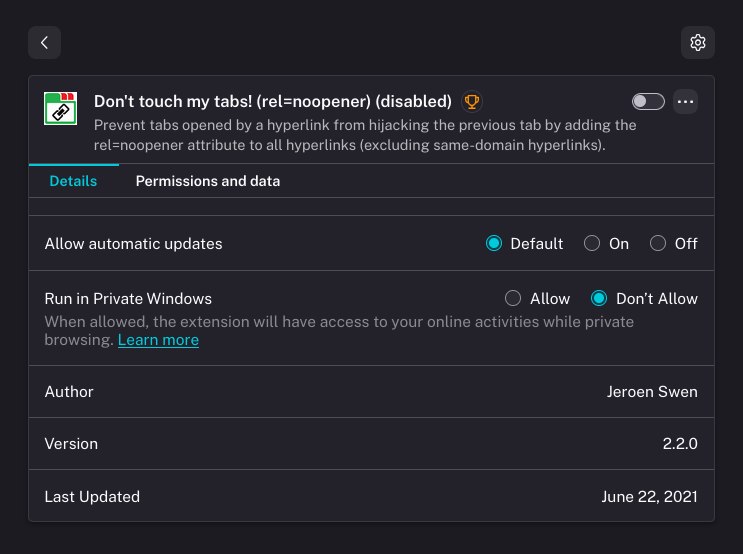Select Default for automatic updates
This screenshot has height=554, width=743.
tap(494, 243)
